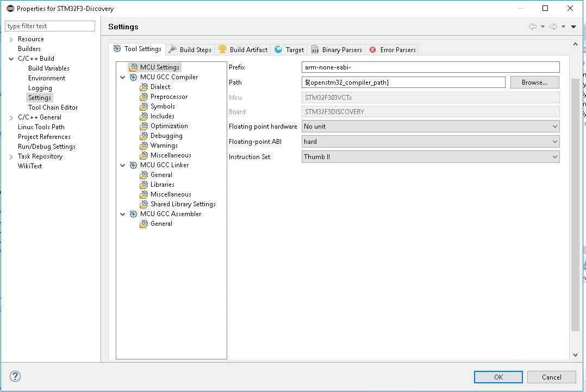This screenshot has height=392, width=586.
Task: Click the MCU GCC Compiler tool icon
Action: click(133, 77)
